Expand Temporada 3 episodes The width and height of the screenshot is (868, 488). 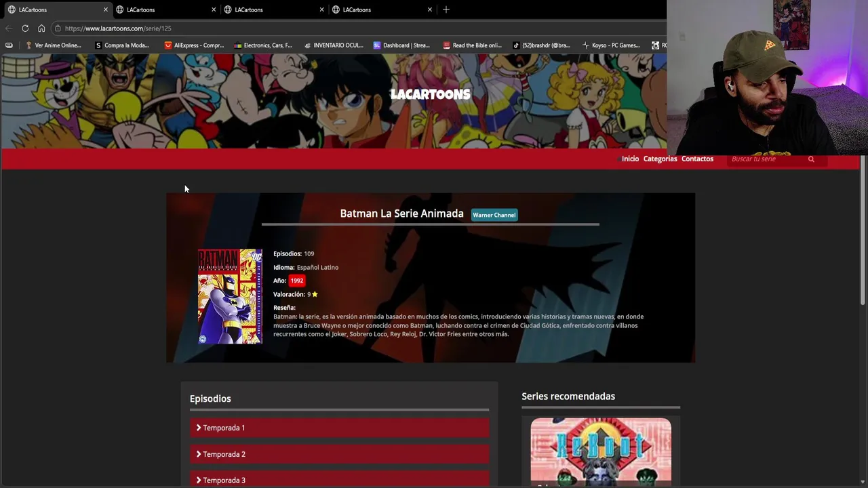click(x=339, y=479)
